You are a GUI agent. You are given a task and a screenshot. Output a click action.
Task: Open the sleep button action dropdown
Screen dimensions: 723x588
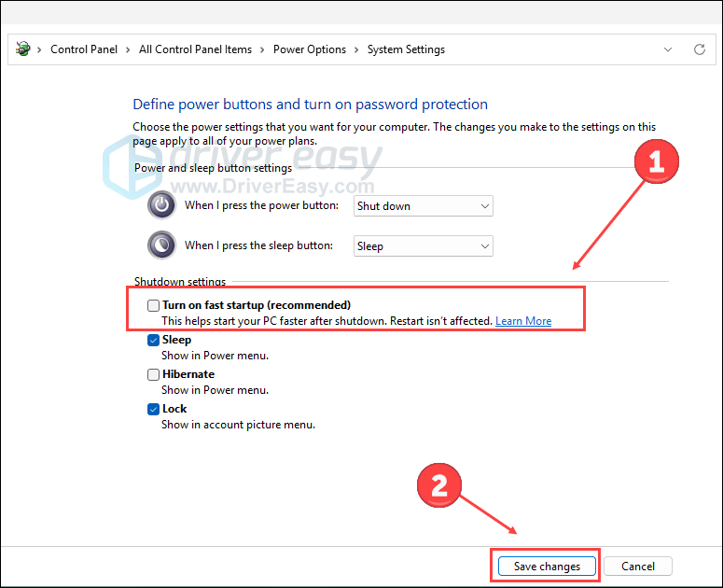423,246
